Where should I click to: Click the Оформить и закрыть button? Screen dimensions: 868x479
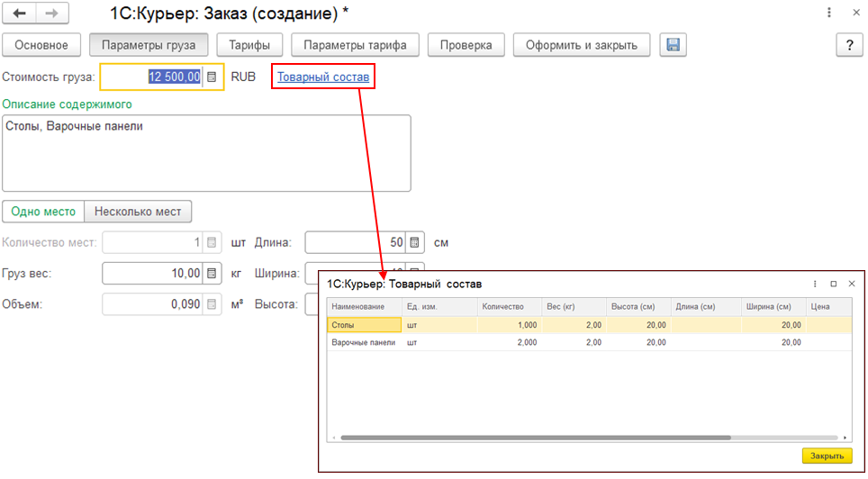point(582,45)
